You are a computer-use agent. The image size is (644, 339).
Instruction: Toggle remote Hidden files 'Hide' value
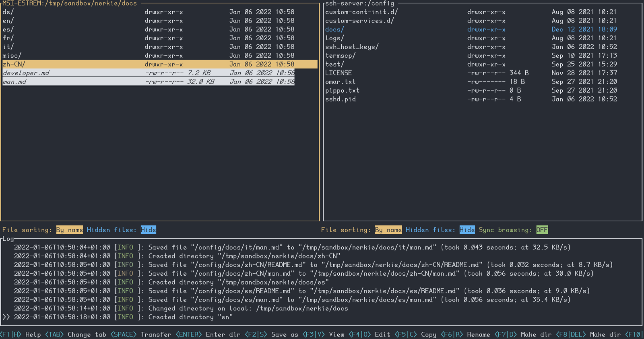point(467,230)
